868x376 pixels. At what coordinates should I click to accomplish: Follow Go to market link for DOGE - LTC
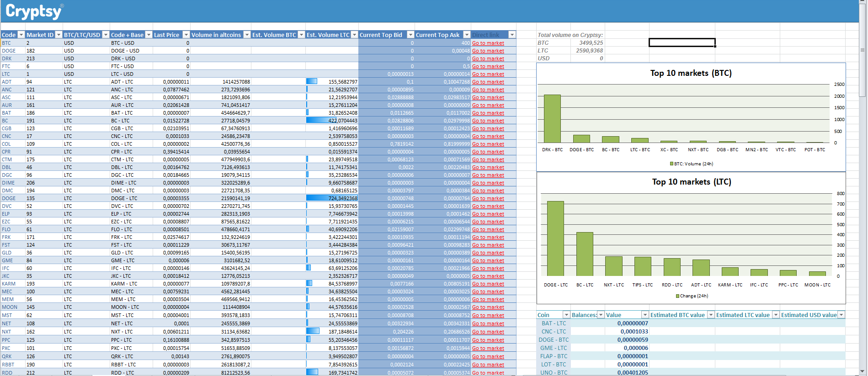[x=488, y=198]
